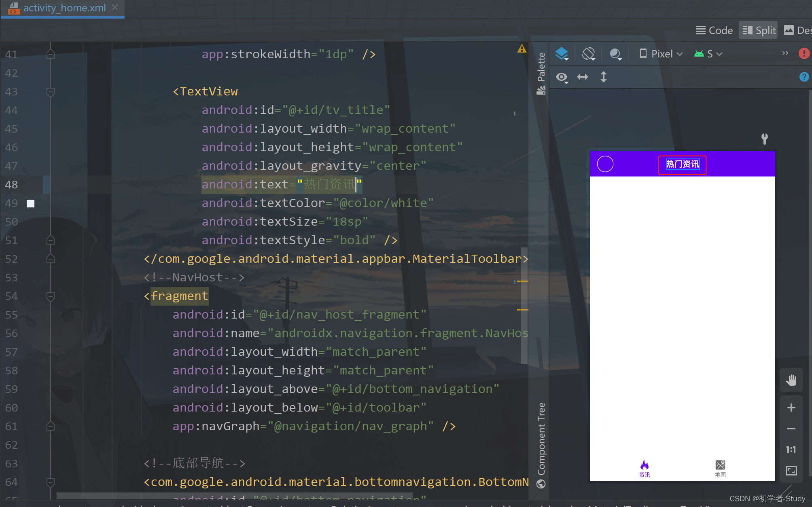This screenshot has width=812, height=507.
Task: Click the zoom to fit screen icon
Action: click(791, 471)
